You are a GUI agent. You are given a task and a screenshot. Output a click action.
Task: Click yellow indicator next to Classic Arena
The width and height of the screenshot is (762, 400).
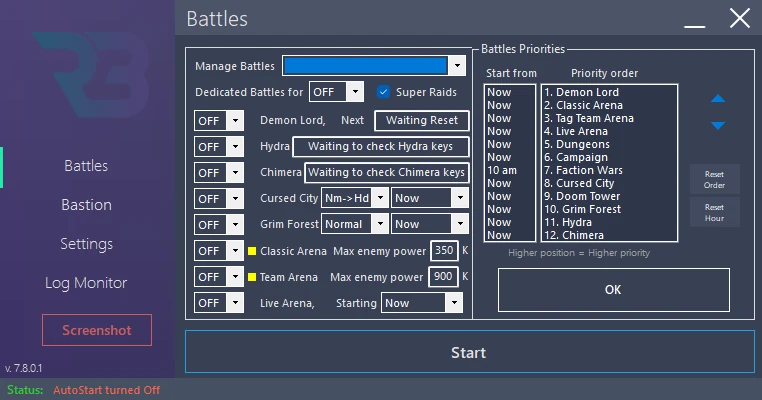[252, 251]
